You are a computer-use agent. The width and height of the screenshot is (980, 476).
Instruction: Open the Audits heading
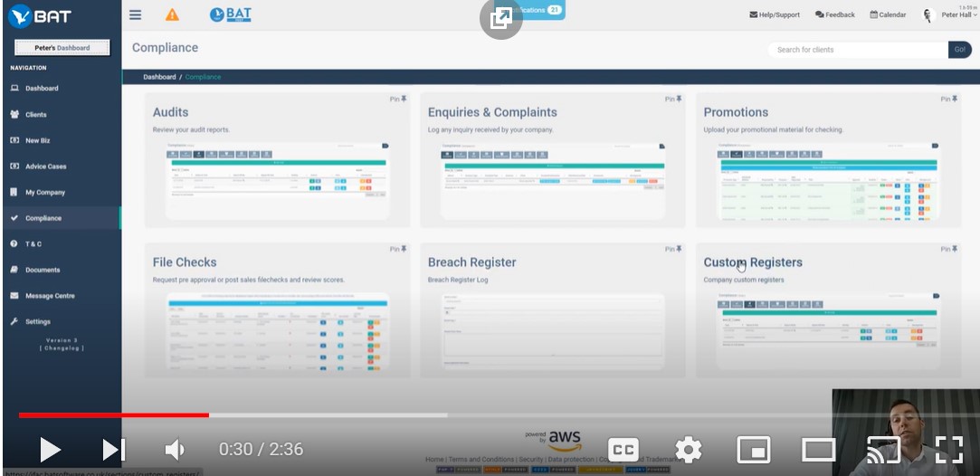171,112
